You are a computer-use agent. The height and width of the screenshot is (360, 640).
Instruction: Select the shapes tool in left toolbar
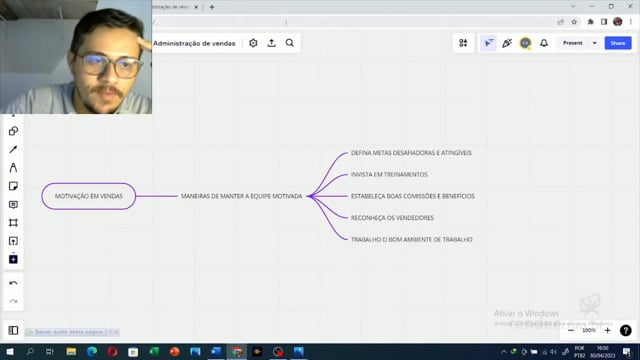click(13, 131)
